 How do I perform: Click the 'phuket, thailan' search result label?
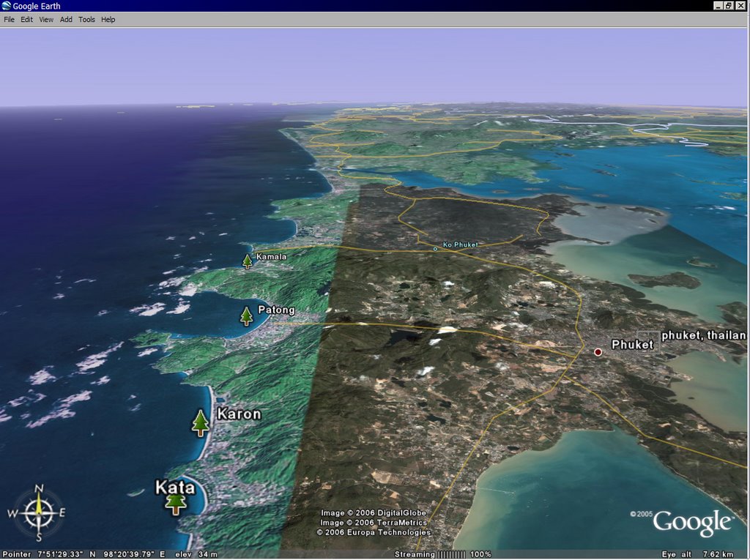coord(704,335)
